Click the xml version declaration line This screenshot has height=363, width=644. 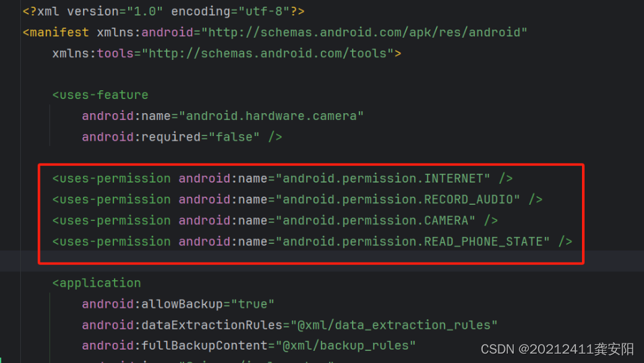(x=163, y=11)
